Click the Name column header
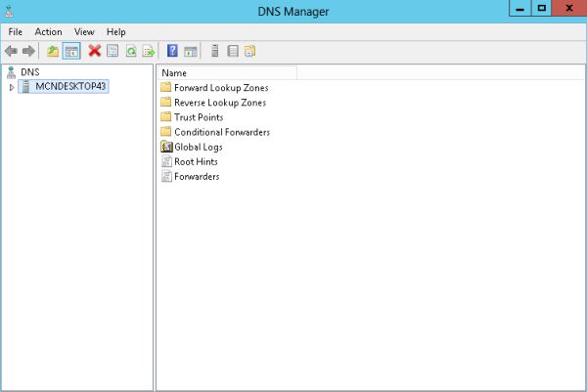The width and height of the screenshot is (587, 392). pyautogui.click(x=228, y=73)
